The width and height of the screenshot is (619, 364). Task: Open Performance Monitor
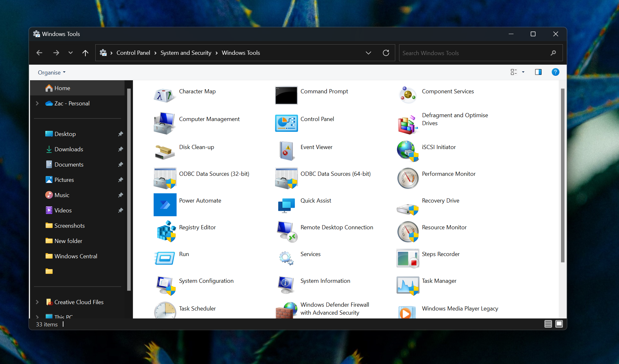tap(448, 174)
